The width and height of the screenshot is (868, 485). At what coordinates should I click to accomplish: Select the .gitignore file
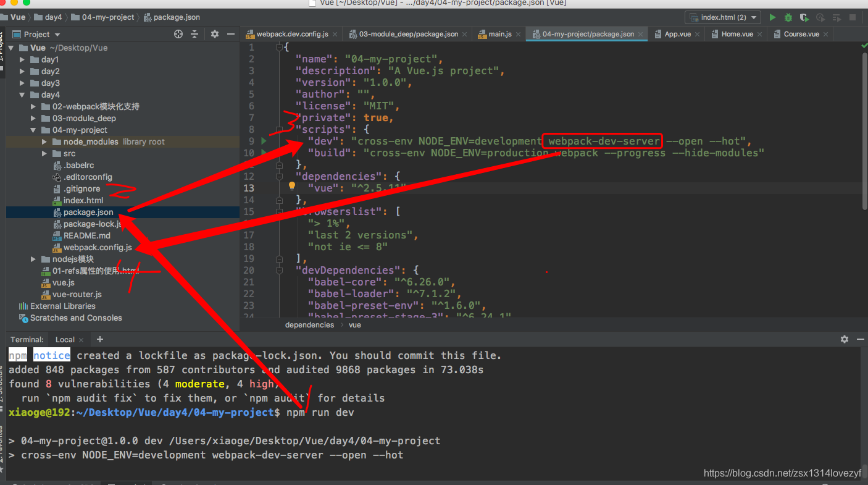(x=81, y=188)
